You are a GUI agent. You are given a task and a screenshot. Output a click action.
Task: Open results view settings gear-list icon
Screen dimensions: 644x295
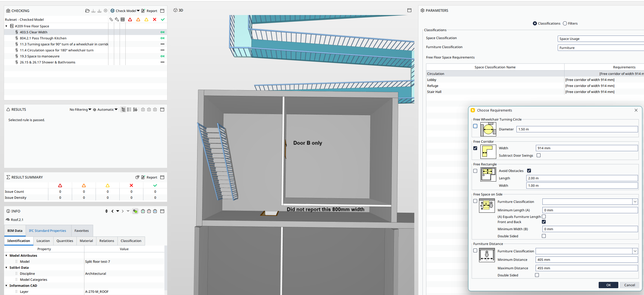point(135,109)
